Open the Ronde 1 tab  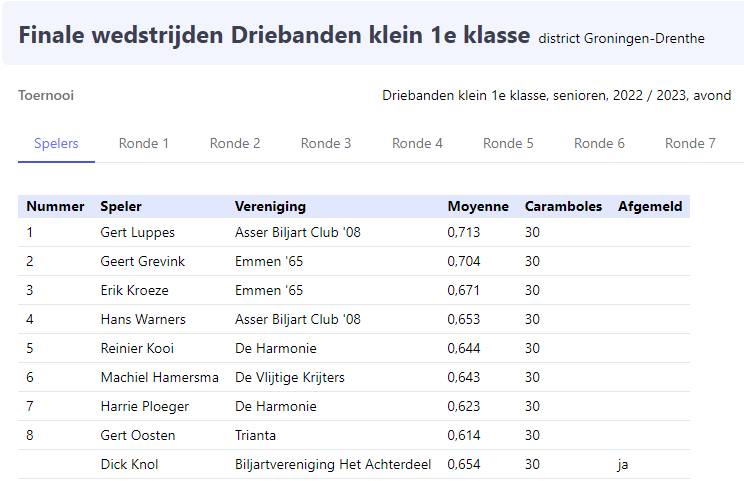(144, 143)
